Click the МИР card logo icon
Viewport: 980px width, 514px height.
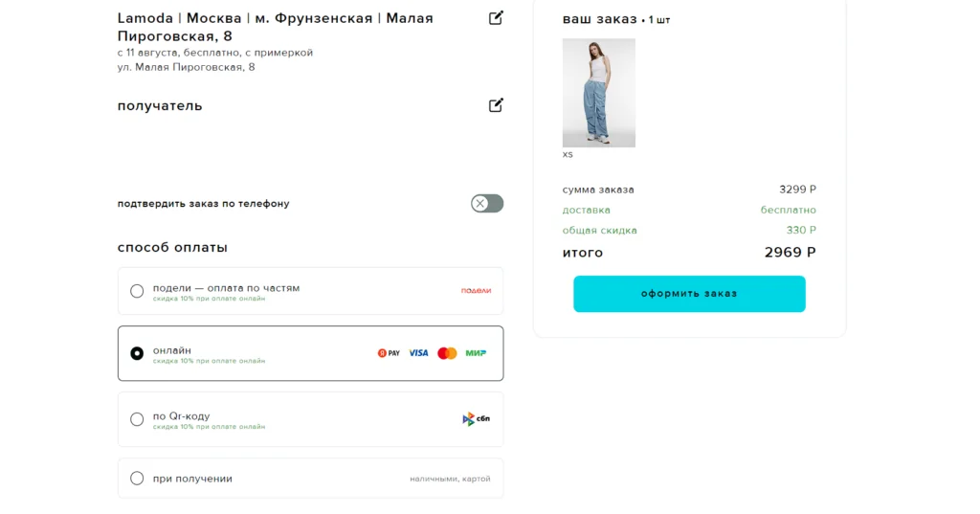[476, 353]
